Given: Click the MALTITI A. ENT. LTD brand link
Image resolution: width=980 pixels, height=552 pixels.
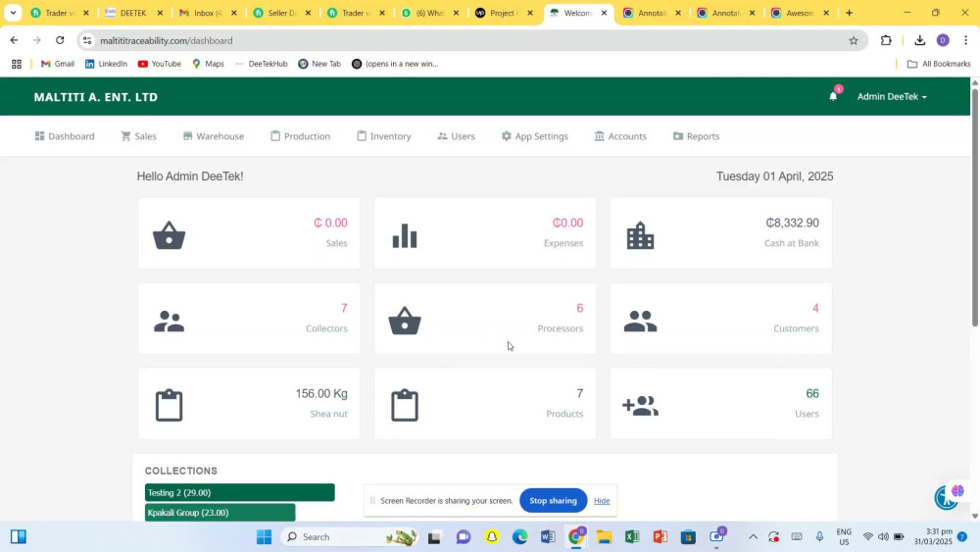Looking at the screenshot, I should pos(96,97).
